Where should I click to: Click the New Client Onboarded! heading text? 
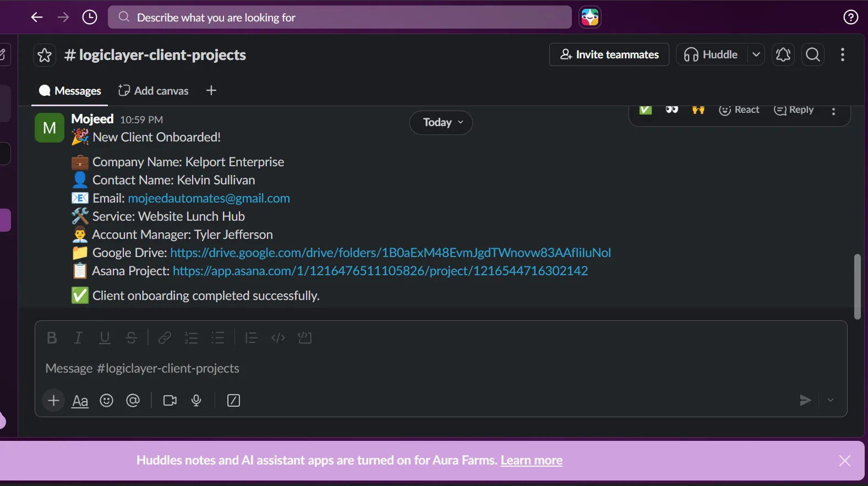click(157, 137)
